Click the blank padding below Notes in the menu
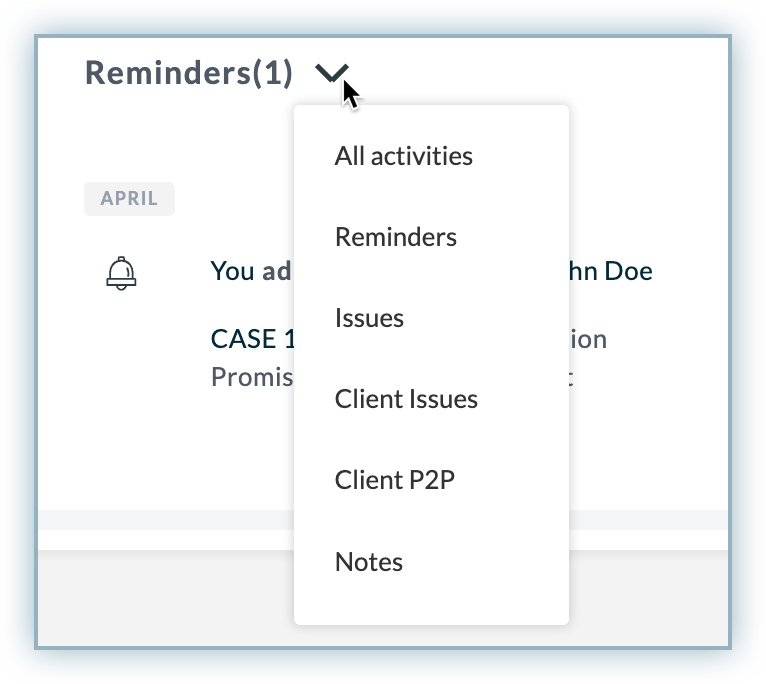The height and width of the screenshot is (684, 766). [x=431, y=601]
